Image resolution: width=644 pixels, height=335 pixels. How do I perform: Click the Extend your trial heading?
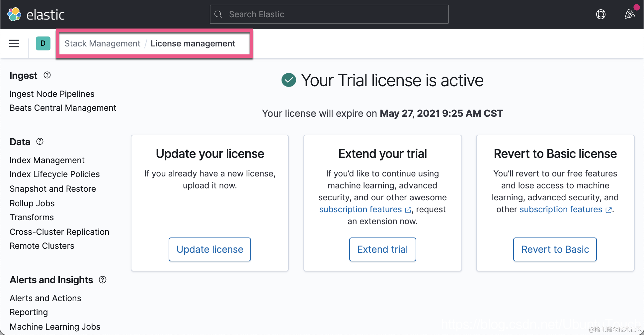coord(383,154)
